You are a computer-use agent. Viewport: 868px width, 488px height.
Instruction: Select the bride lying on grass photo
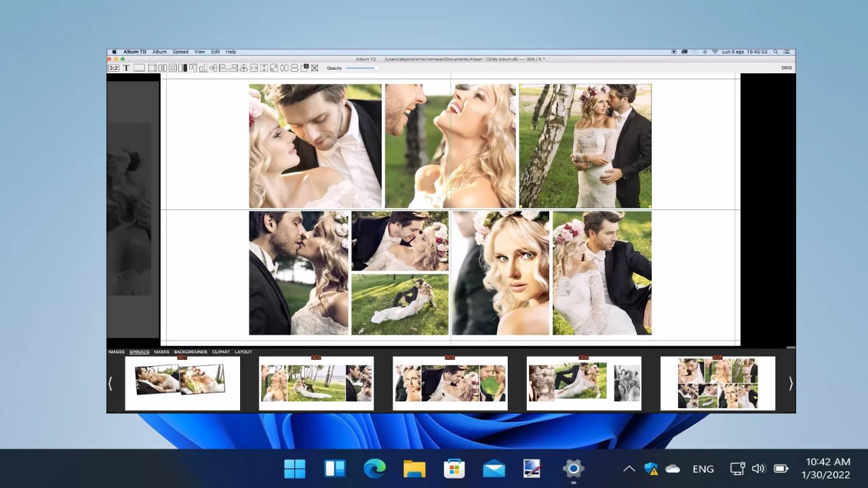coord(400,305)
